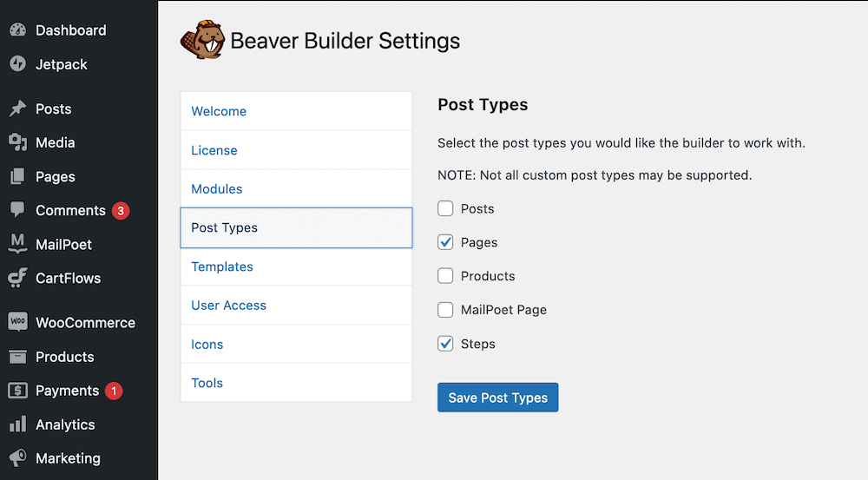This screenshot has width=868, height=480.
Task: Click the Comments speech bubble icon
Action: [17, 210]
